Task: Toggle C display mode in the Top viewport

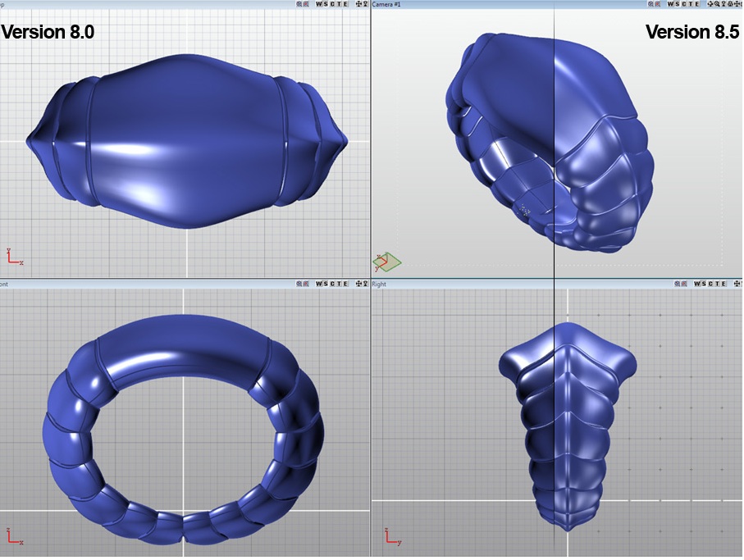Action: pos(332,4)
